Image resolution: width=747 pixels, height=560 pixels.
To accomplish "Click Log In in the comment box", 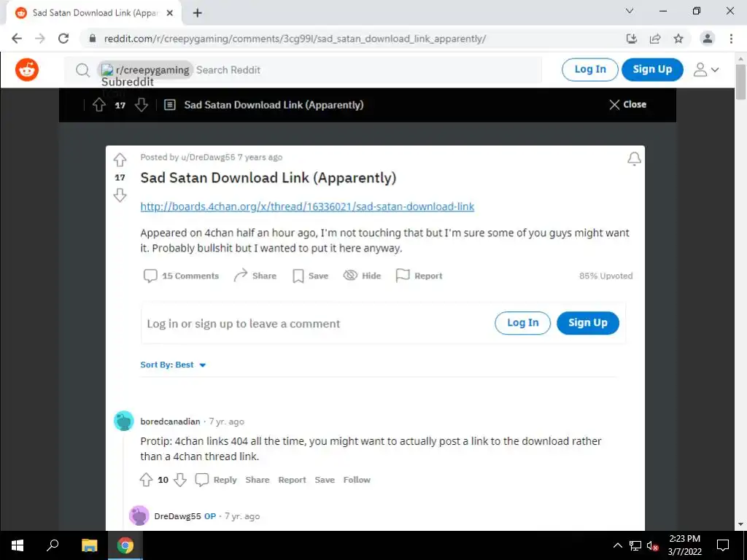I will 522,323.
